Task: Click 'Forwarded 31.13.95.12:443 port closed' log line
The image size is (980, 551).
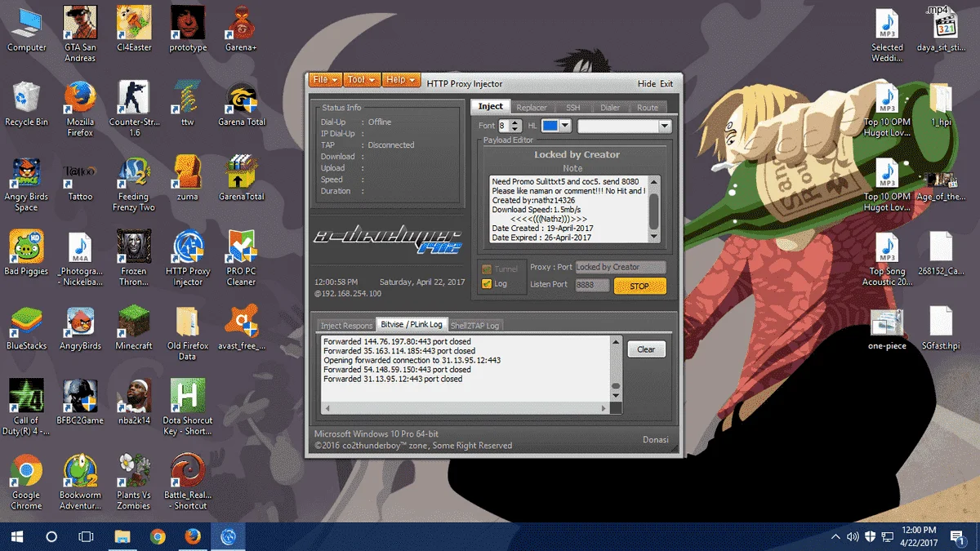Action: click(x=393, y=379)
